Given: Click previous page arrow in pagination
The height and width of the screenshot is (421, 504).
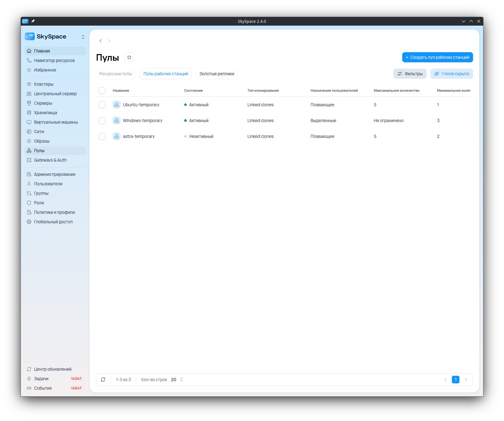Looking at the screenshot, I should tap(446, 380).
